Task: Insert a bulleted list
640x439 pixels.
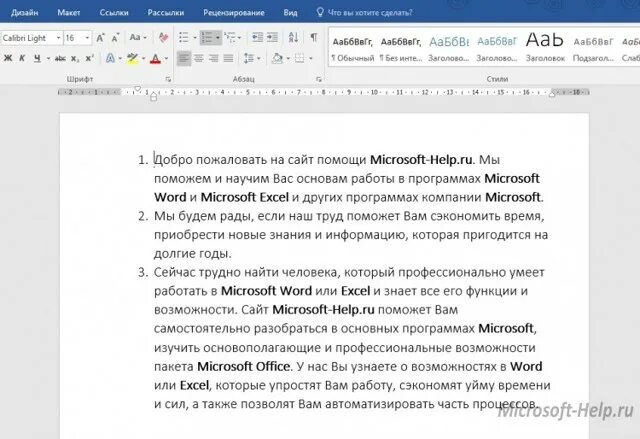Action: (x=184, y=38)
